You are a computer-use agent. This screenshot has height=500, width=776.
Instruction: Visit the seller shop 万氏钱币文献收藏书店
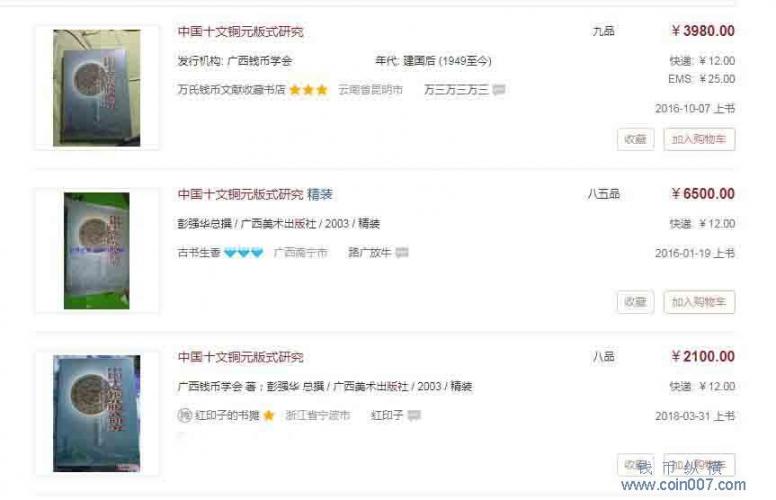pyautogui.click(x=231, y=90)
